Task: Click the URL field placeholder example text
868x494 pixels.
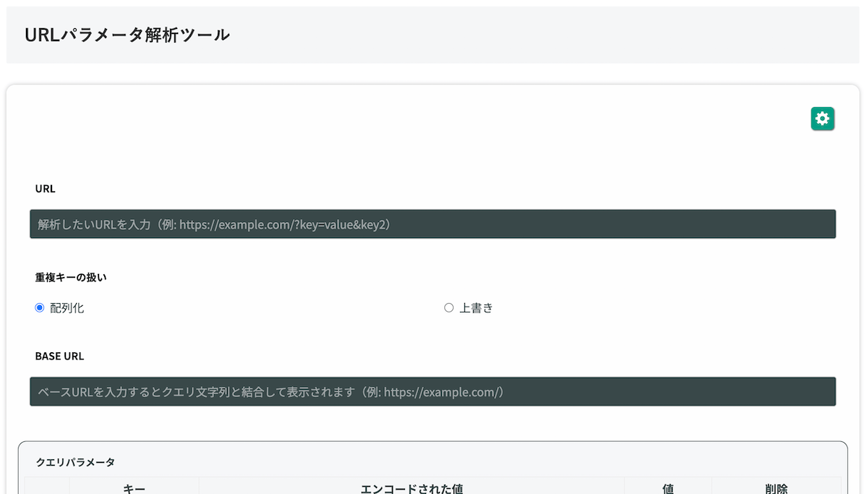Action: (x=213, y=224)
